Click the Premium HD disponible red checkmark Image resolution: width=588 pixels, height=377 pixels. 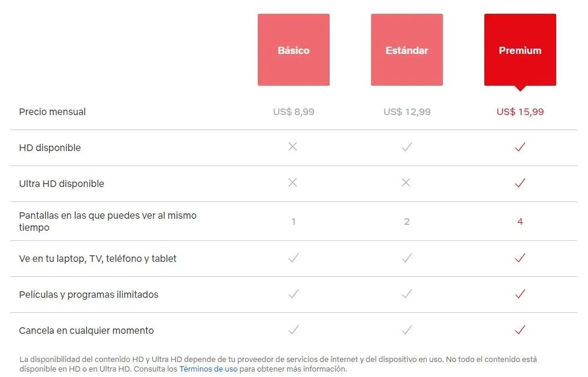pos(520,147)
